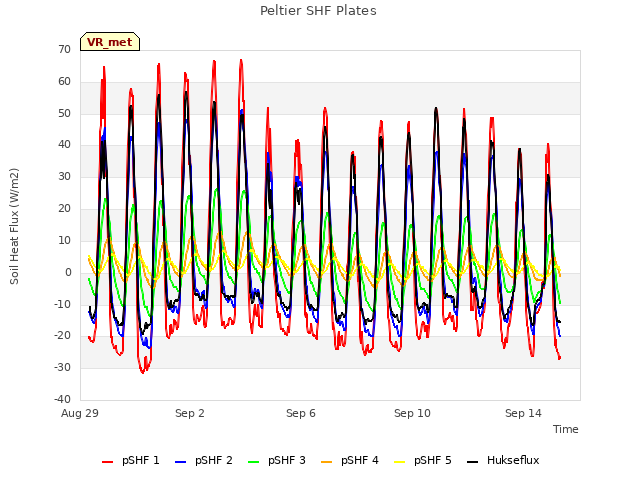Click the yellow pSHF 5 legend swatch

400,462
